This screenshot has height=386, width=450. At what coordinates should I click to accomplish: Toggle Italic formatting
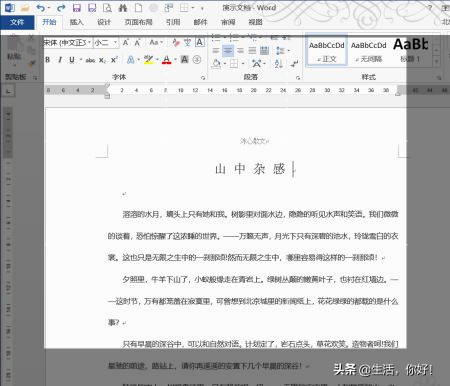[60, 60]
